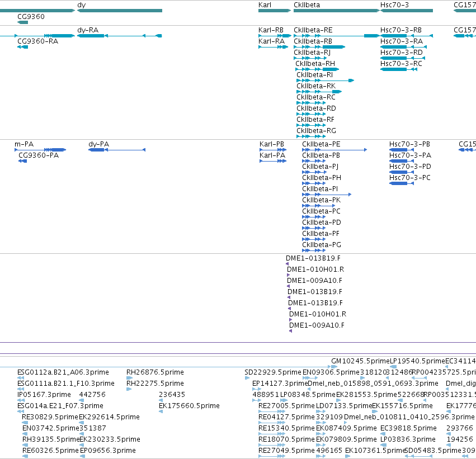Click EST EC39818.5prime
The height and width of the screenshot is (459, 476).
tap(383, 434)
